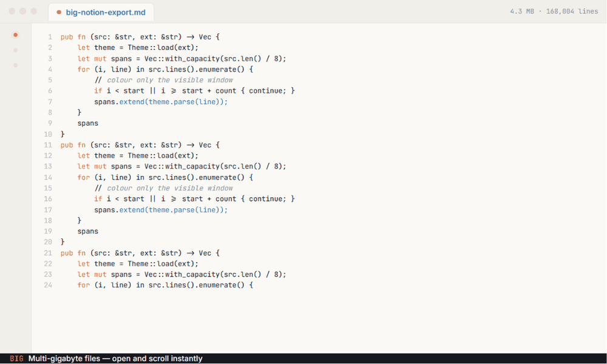Select the big-notion-export.md tab

point(101,12)
